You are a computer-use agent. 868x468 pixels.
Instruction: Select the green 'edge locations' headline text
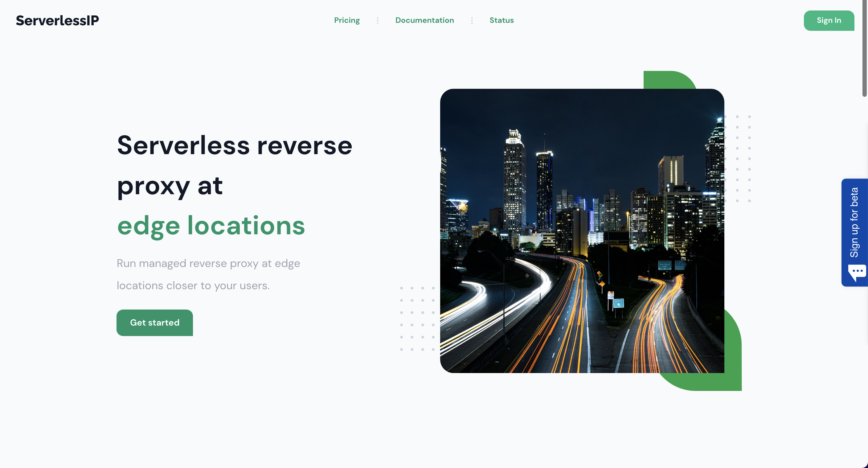pos(211,226)
